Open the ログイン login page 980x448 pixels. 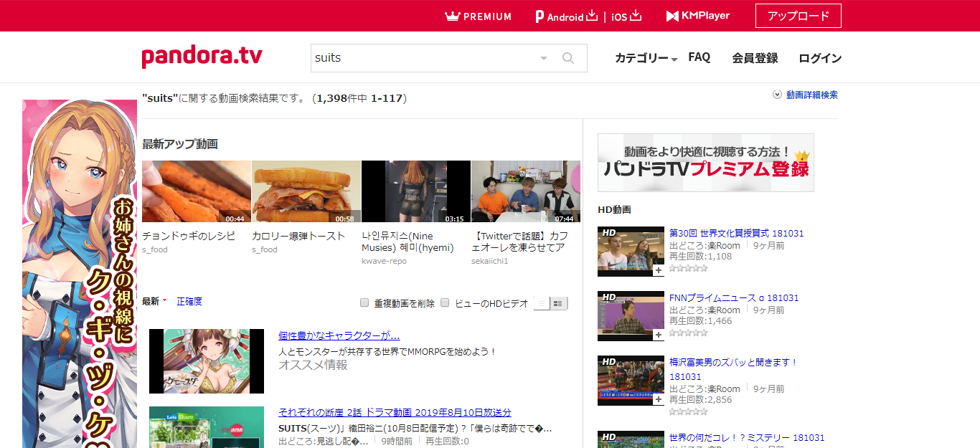(x=820, y=58)
